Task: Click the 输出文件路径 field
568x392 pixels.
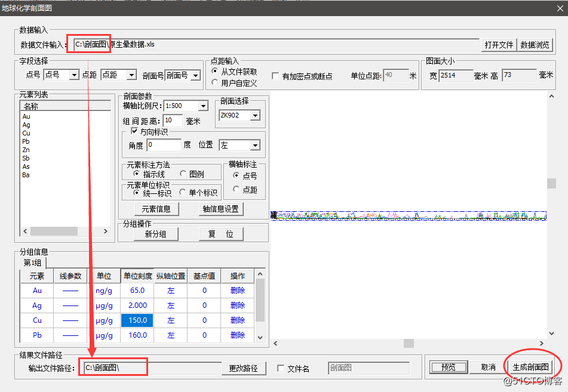Action: pyautogui.click(x=152, y=368)
